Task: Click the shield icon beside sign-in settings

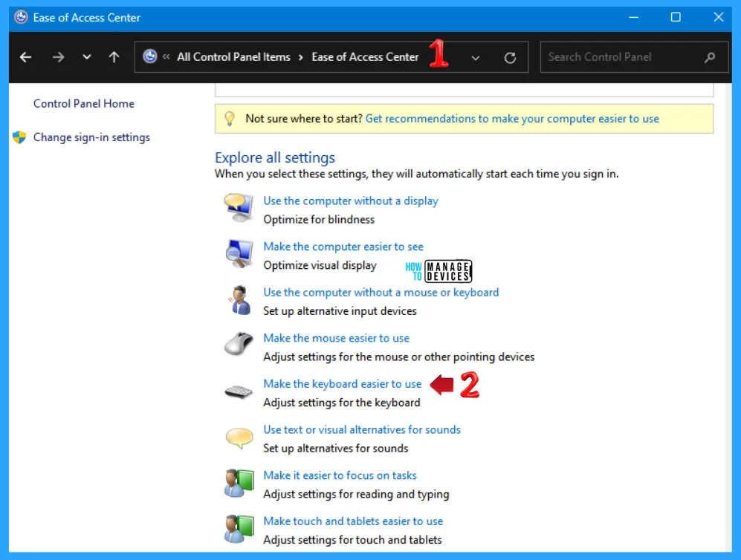Action: click(19, 137)
